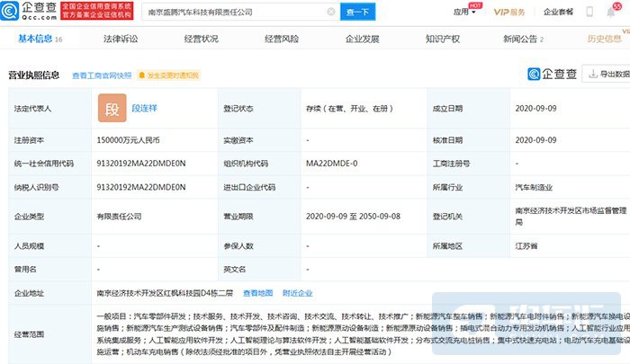Select the 成立日期 value 2020-09-09
The width and height of the screenshot is (630, 364).
(536, 109)
